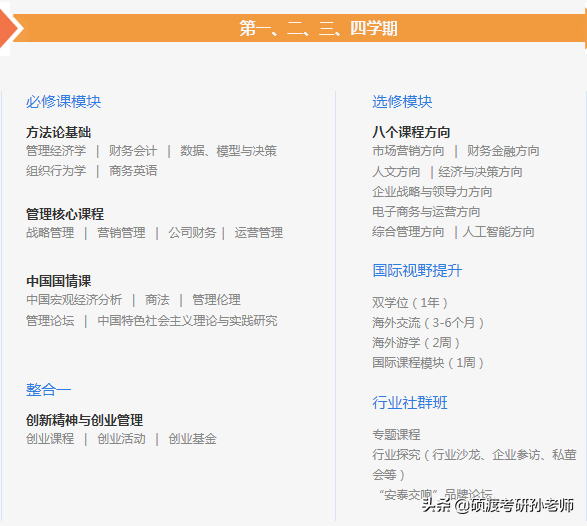Click the 第一、二、三、四学期 banner heading

click(x=318, y=28)
